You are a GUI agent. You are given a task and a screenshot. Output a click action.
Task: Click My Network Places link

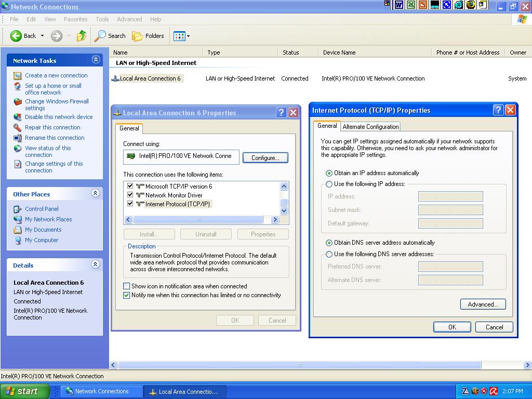(48, 220)
